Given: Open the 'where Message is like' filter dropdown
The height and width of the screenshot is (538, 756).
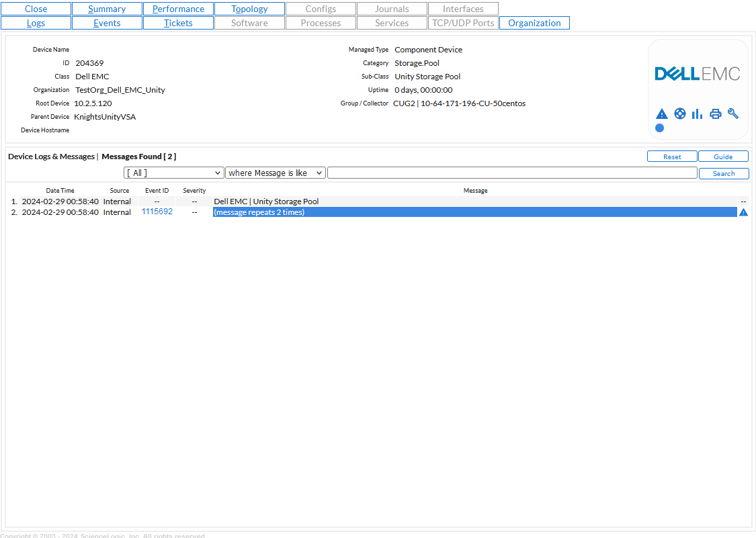Looking at the screenshot, I should (275, 173).
